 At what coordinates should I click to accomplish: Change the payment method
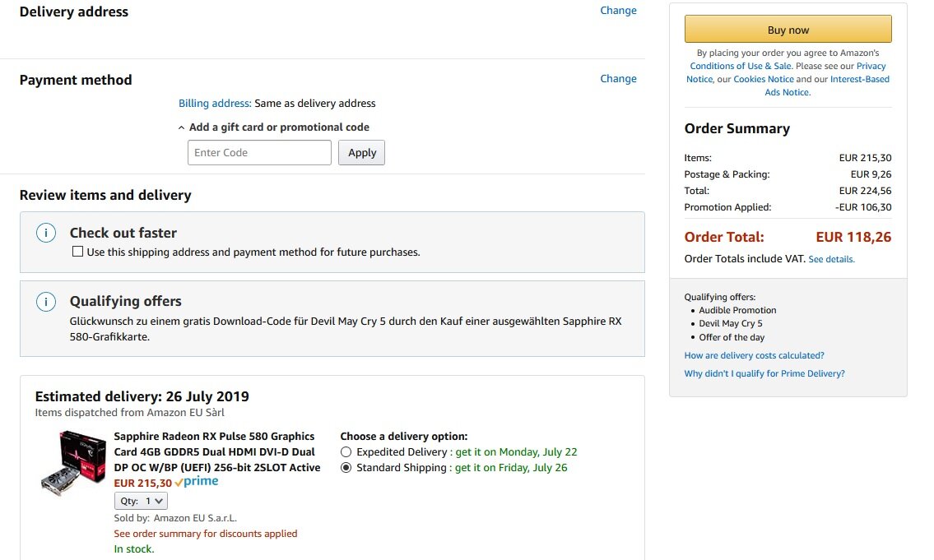click(x=618, y=79)
